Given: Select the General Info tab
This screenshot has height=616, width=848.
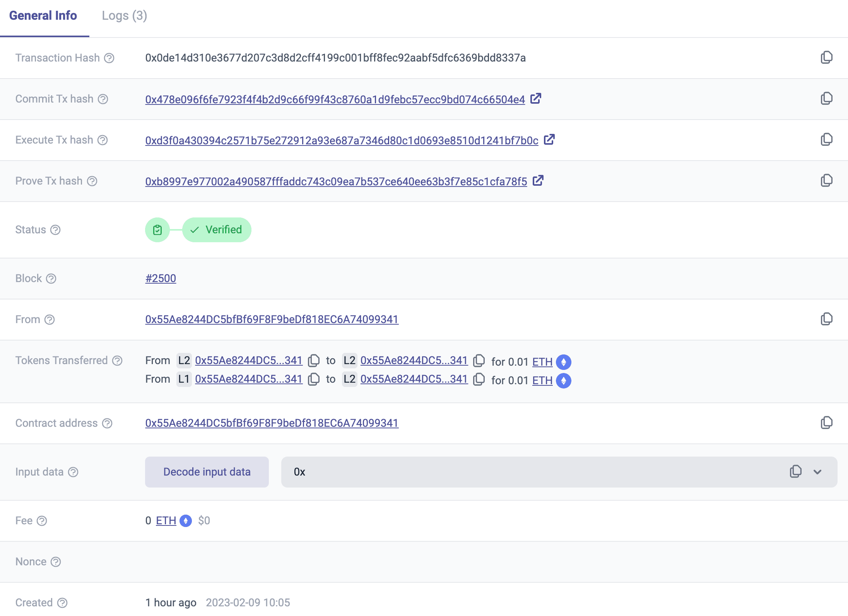Looking at the screenshot, I should click(x=43, y=16).
